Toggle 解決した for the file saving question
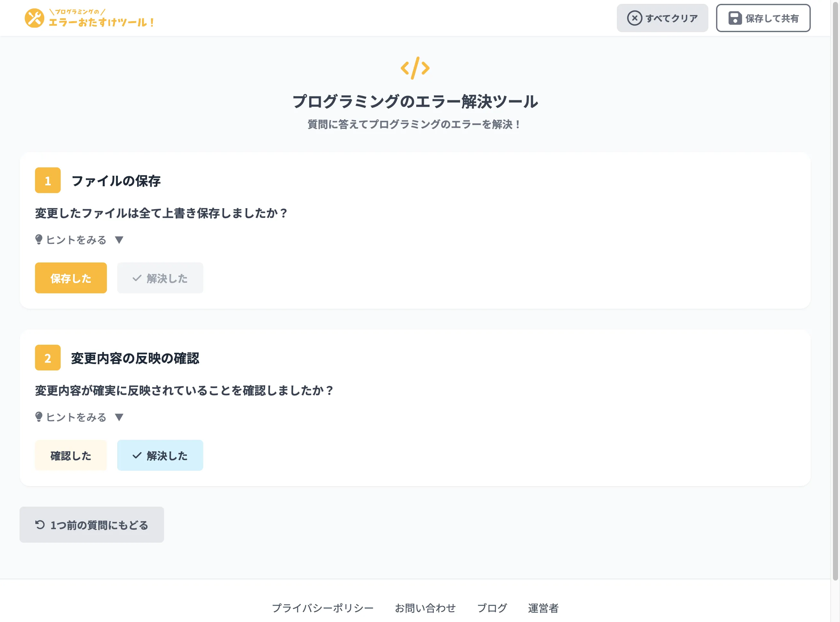The image size is (840, 622). 160,278
